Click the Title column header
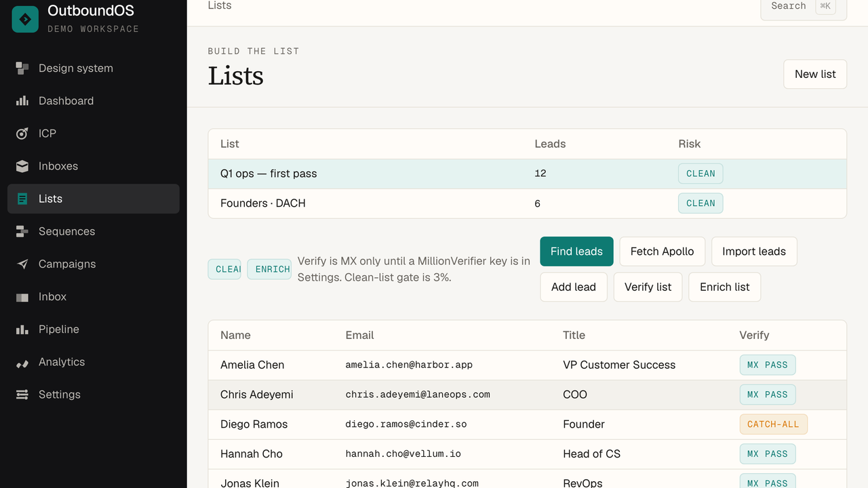The width and height of the screenshot is (868, 488). click(x=574, y=335)
